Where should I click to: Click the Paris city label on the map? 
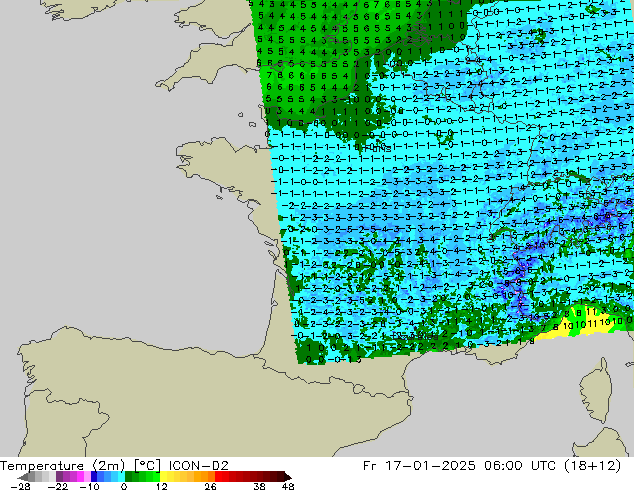377,148
